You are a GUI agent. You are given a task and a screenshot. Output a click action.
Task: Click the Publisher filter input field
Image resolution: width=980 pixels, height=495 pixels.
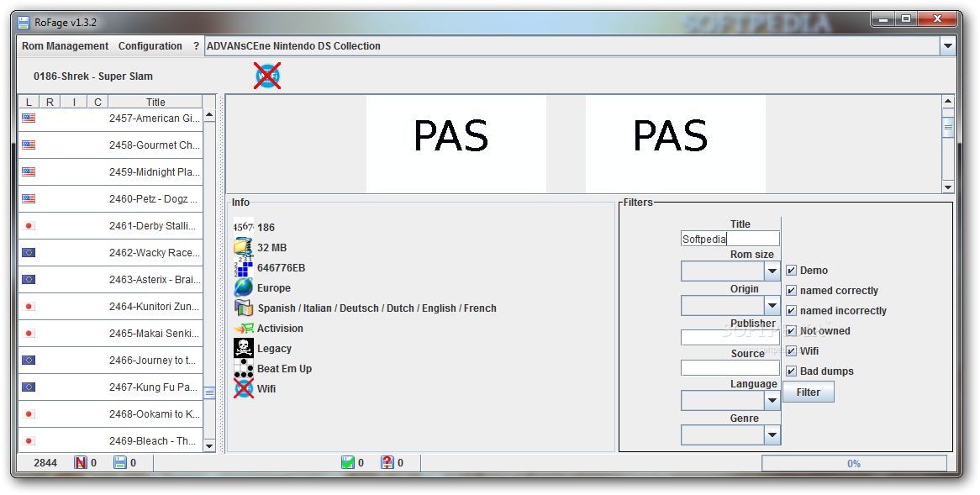pos(730,338)
